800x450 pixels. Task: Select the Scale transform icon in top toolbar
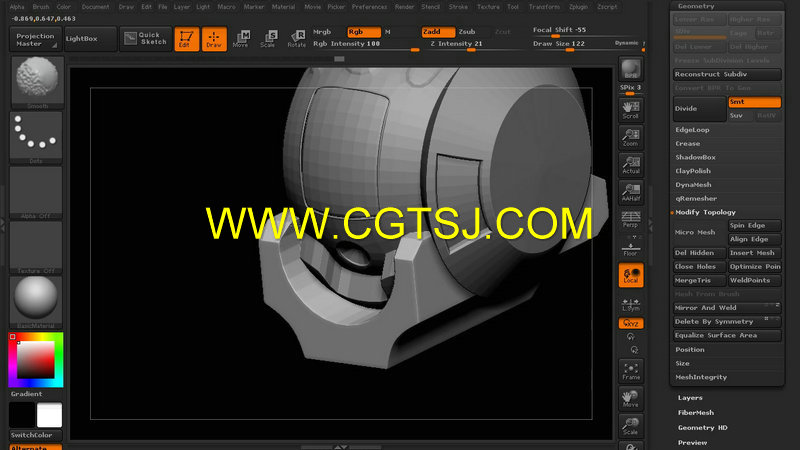(268, 39)
